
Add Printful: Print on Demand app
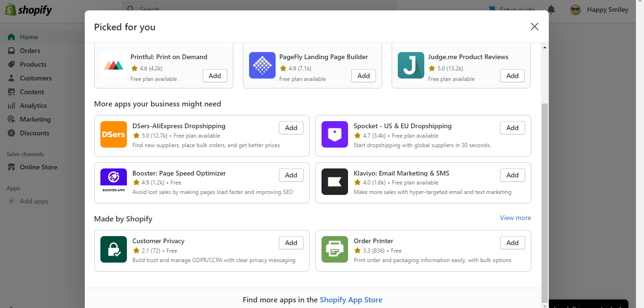pos(215,76)
